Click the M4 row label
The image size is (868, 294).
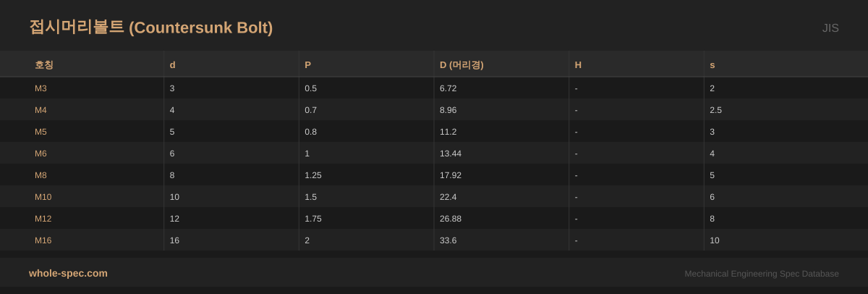coord(41,110)
